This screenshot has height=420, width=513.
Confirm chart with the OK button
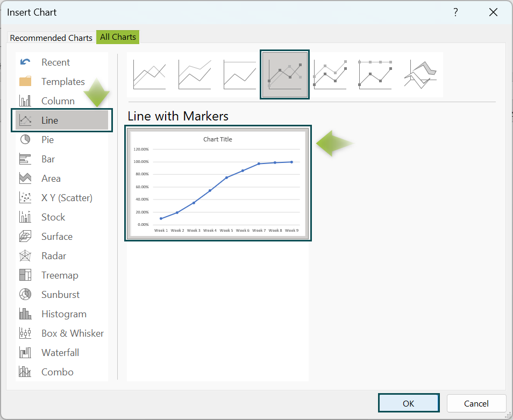point(409,403)
